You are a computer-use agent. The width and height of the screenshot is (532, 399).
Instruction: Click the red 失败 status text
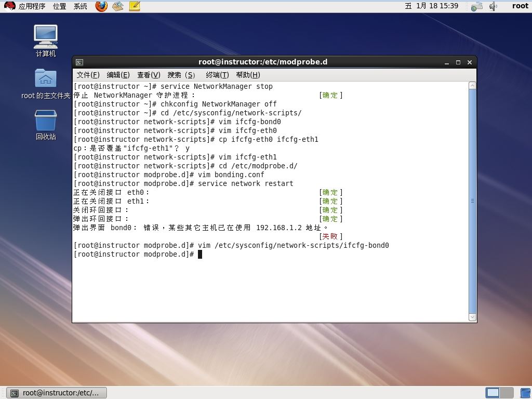(330, 236)
